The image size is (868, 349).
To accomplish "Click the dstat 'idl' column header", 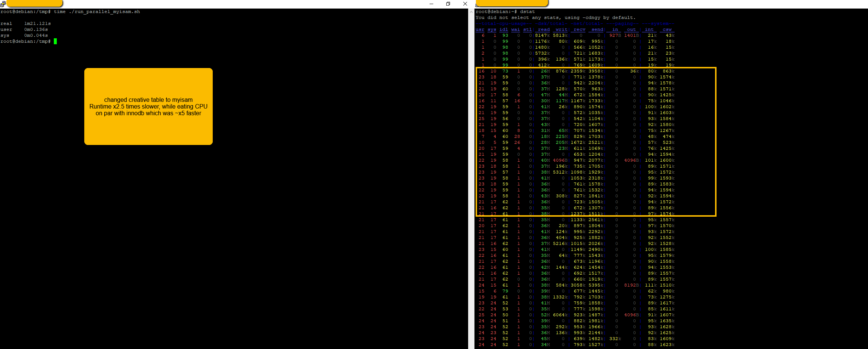I will pyautogui.click(x=503, y=29).
